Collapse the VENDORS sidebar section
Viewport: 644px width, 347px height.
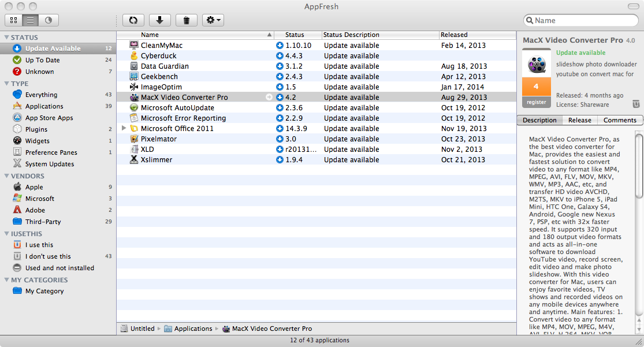pyautogui.click(x=6, y=176)
